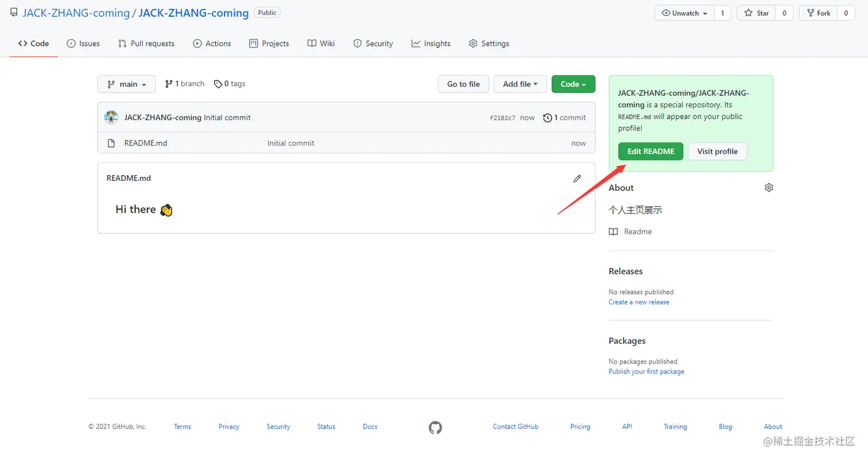Screen dimensions: 868x460
Task: Open the Security link in the footer
Action: click(x=278, y=427)
